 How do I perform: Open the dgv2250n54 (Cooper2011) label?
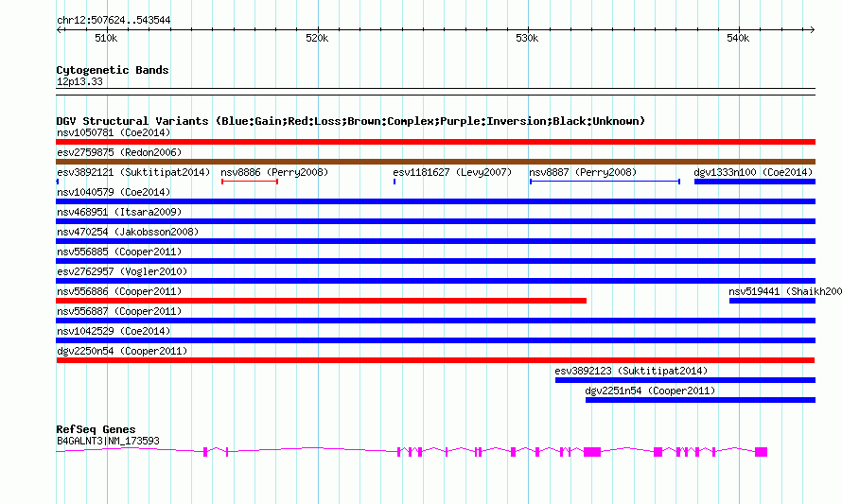pyautogui.click(x=122, y=351)
